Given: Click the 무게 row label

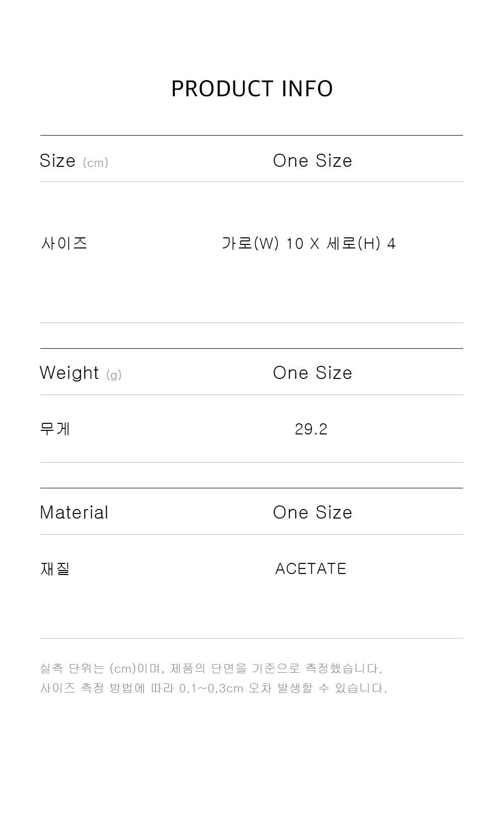Looking at the screenshot, I should pyautogui.click(x=55, y=429).
